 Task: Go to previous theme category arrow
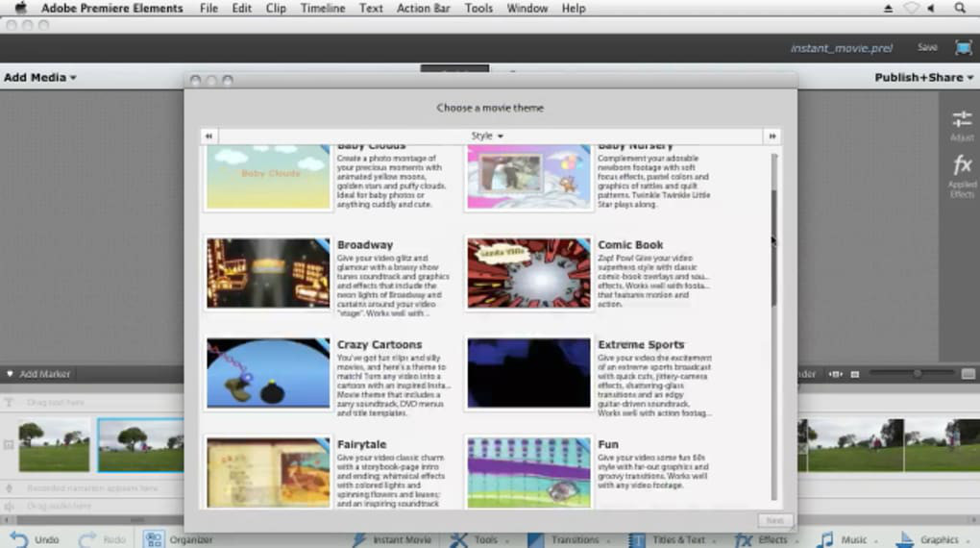point(208,136)
